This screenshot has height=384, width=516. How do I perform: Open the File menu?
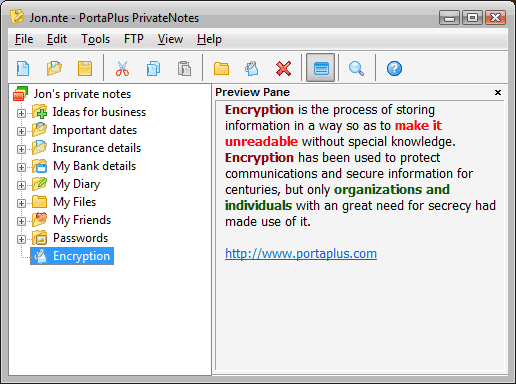[24, 39]
